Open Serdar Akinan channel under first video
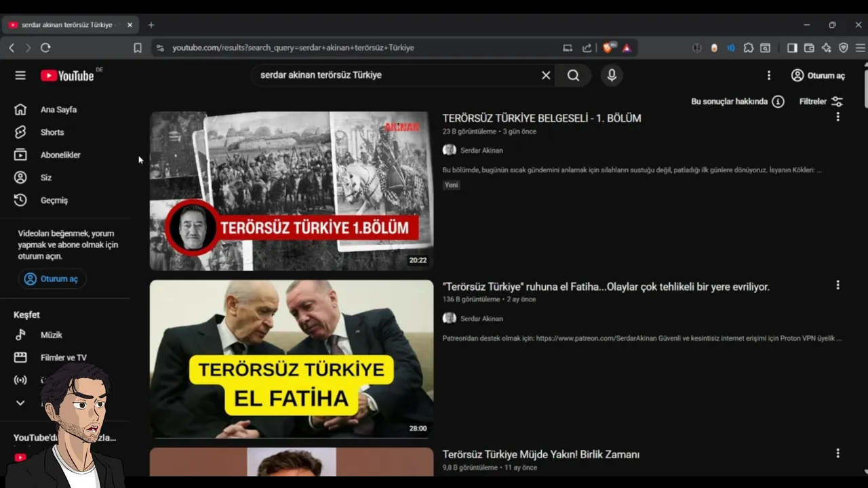868x488 pixels. click(481, 150)
